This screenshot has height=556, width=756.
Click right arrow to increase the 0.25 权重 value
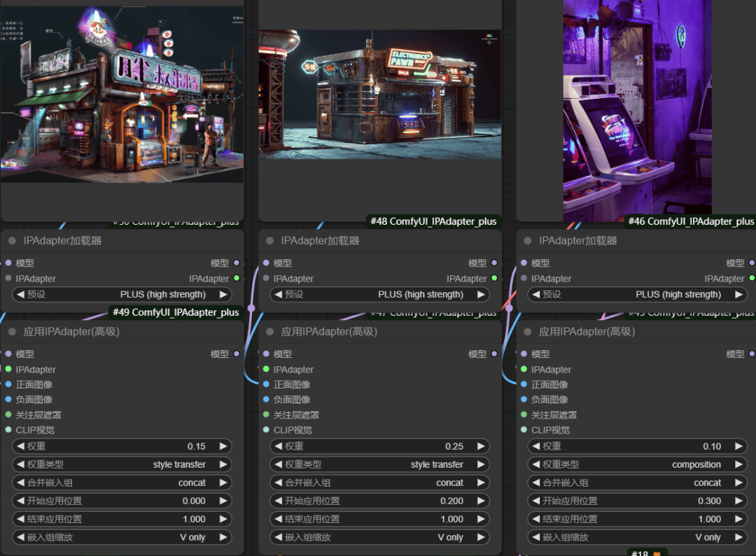[x=481, y=446]
